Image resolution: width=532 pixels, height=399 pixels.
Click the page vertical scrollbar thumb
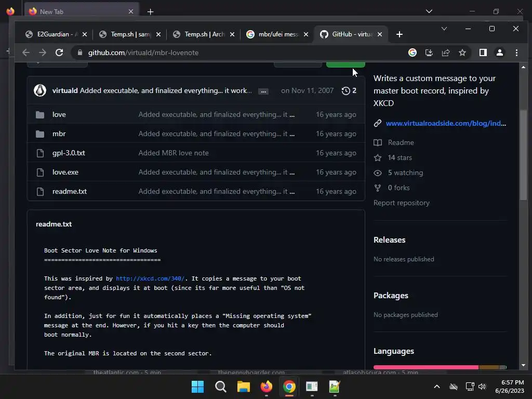pyautogui.click(x=523, y=155)
